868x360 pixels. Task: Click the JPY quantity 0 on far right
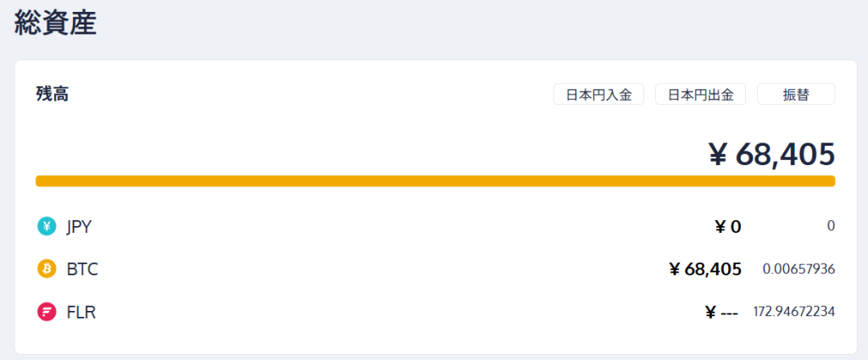[x=831, y=226]
